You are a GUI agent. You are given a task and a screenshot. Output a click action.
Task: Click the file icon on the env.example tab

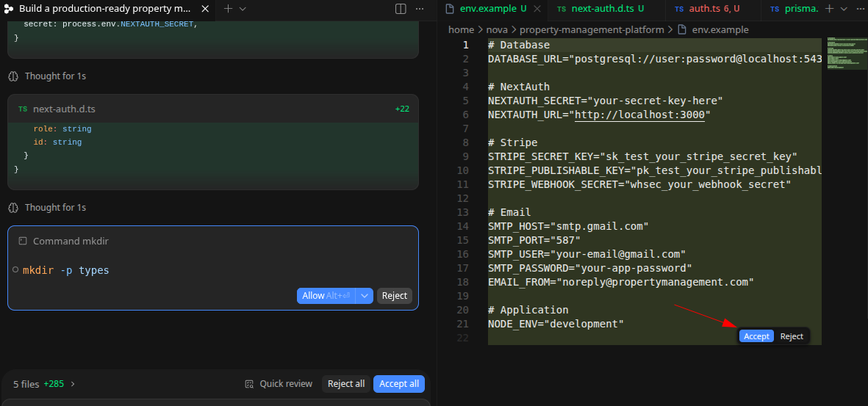[450, 9]
